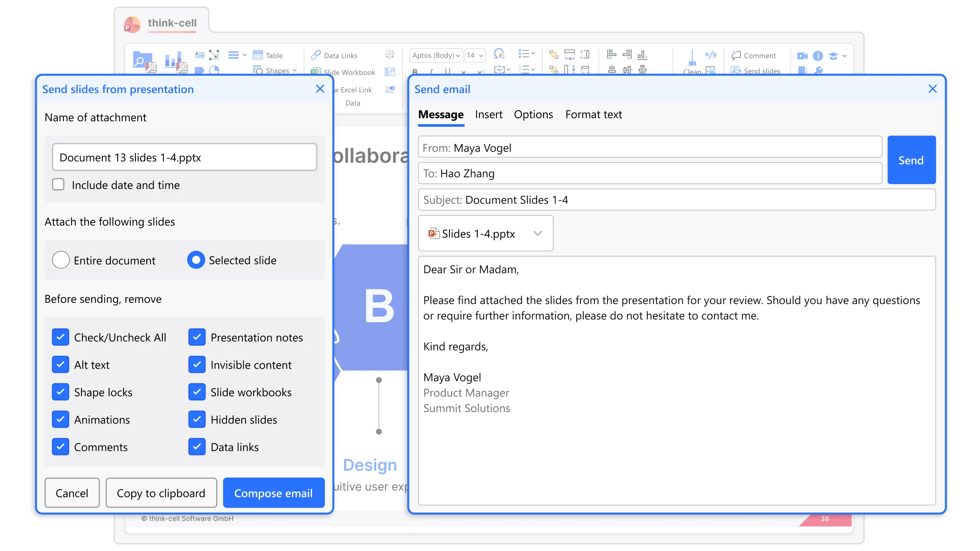
Task: Click the video camera icon
Action: coord(803,56)
